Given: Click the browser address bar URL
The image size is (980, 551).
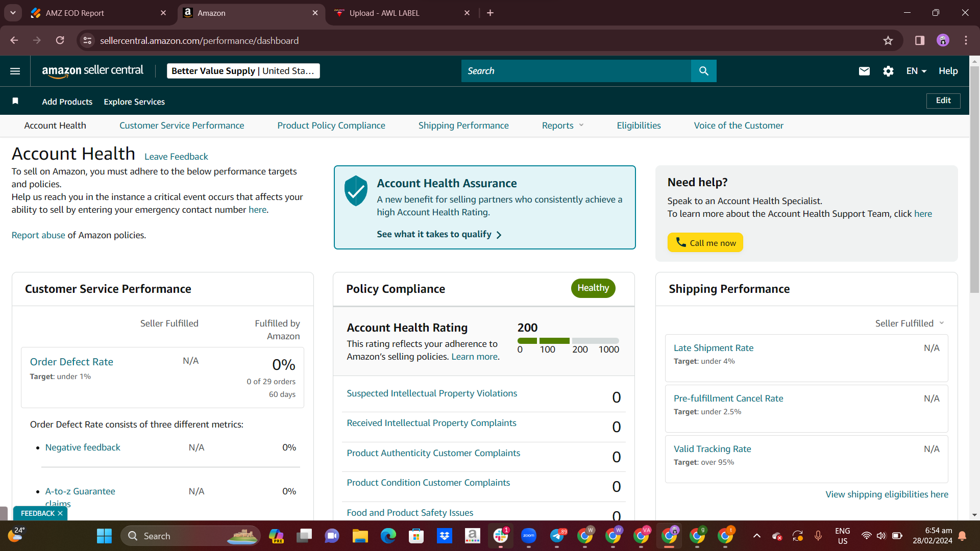Looking at the screenshot, I should [x=199, y=40].
